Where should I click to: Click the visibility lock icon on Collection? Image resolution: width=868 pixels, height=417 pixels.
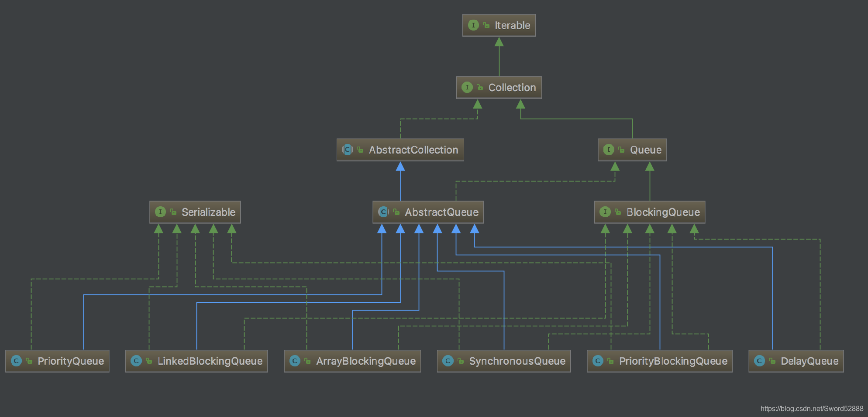[480, 88]
